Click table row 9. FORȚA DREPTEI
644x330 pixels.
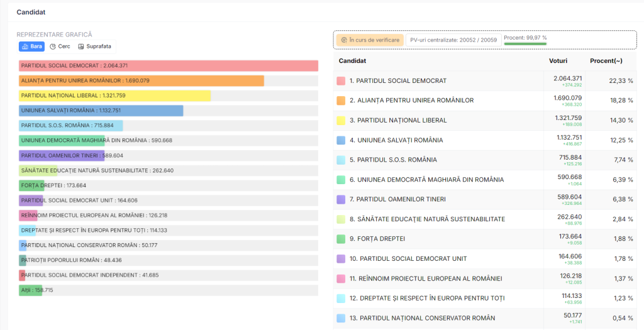tap(485, 239)
